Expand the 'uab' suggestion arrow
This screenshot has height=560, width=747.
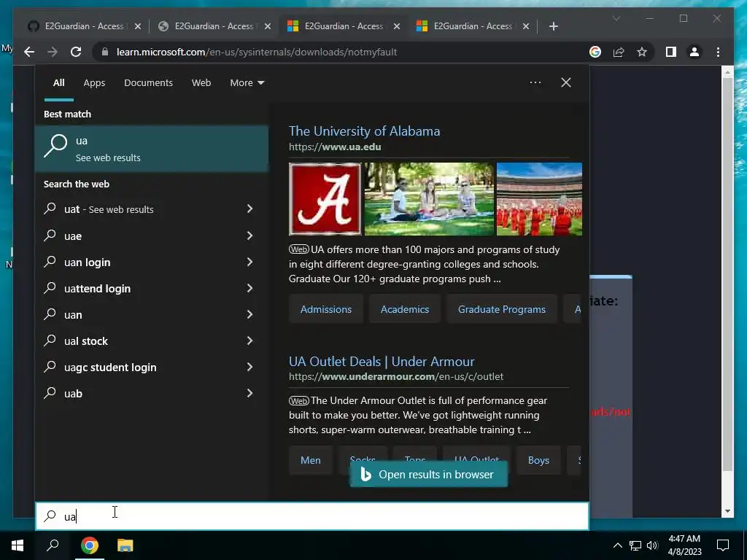[249, 392]
